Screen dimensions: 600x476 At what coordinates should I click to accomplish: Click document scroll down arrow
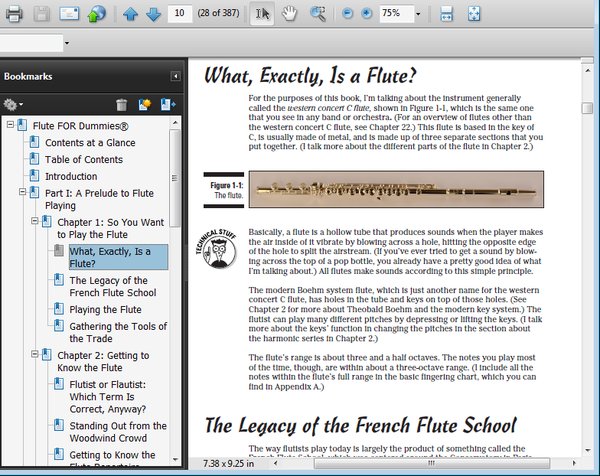587,450
